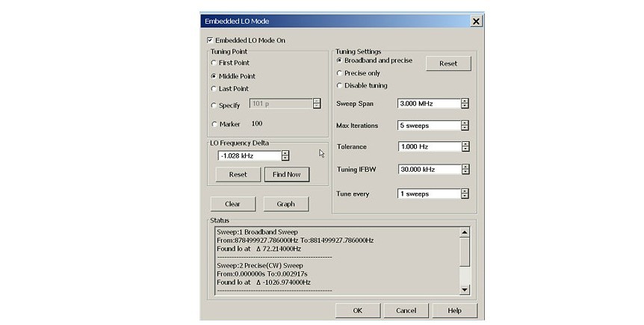Click Reset under LO Frequency Delta

coord(238,175)
